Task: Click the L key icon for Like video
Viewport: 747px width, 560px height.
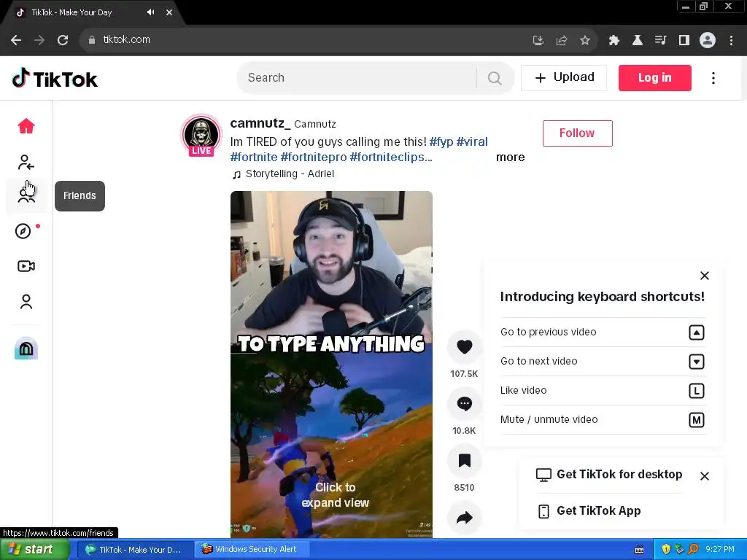Action: coord(697,391)
